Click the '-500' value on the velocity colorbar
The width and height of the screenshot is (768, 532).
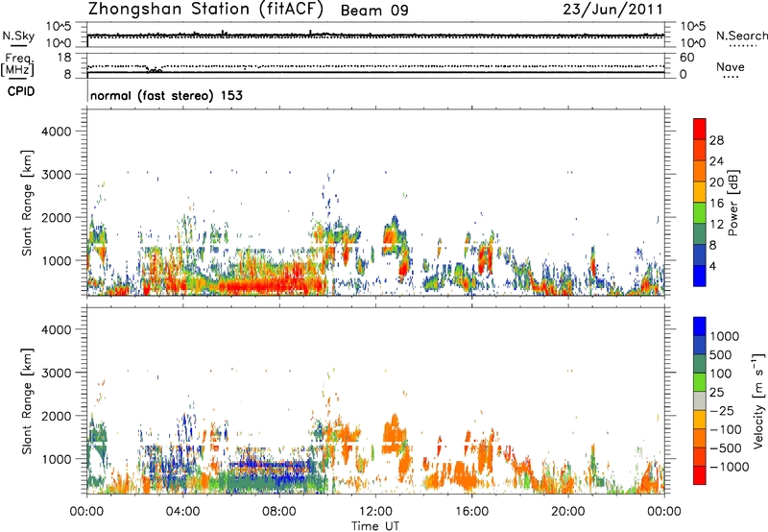click(x=727, y=447)
